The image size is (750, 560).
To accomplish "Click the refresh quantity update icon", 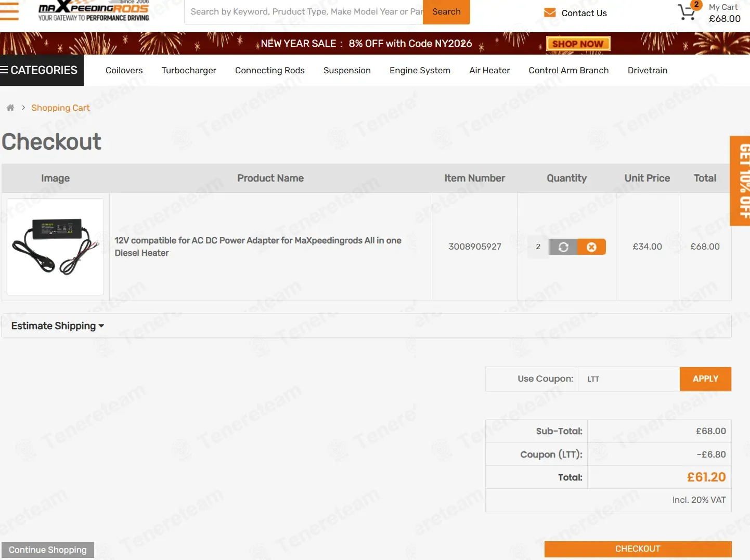I will pyautogui.click(x=563, y=247).
